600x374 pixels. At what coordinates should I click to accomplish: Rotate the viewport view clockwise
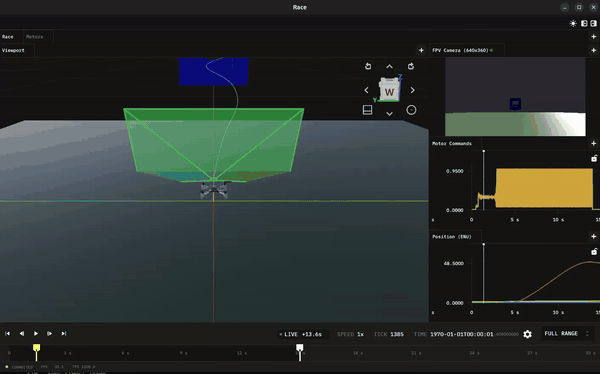[x=411, y=66]
